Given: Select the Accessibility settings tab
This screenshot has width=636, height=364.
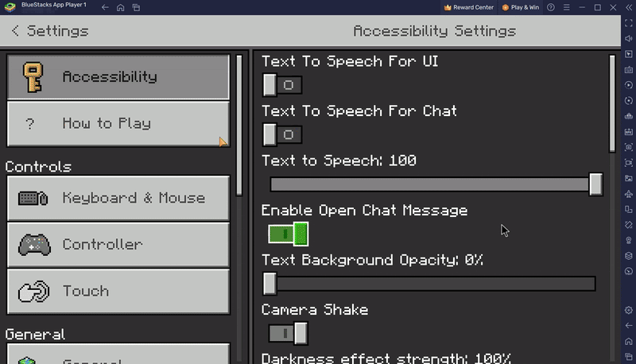Looking at the screenshot, I should click(x=118, y=77).
